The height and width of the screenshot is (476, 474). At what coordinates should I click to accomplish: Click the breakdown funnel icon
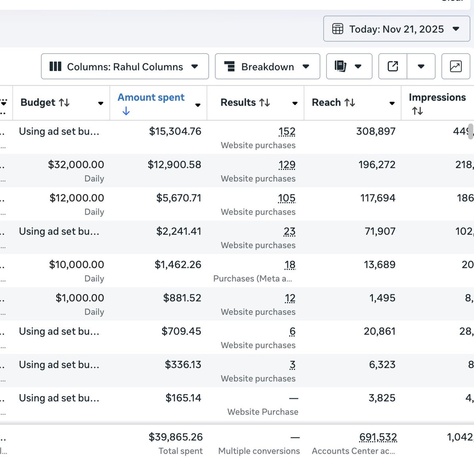230,66
